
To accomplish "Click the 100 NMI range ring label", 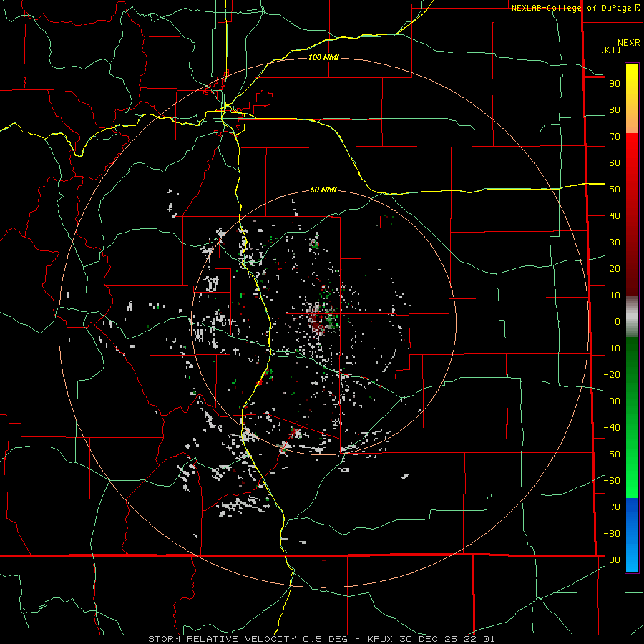I will tap(323, 57).
